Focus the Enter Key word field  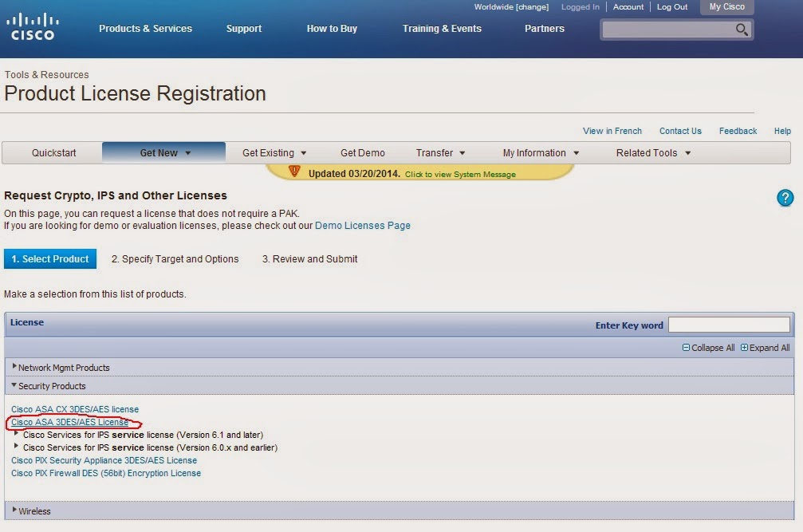729,325
